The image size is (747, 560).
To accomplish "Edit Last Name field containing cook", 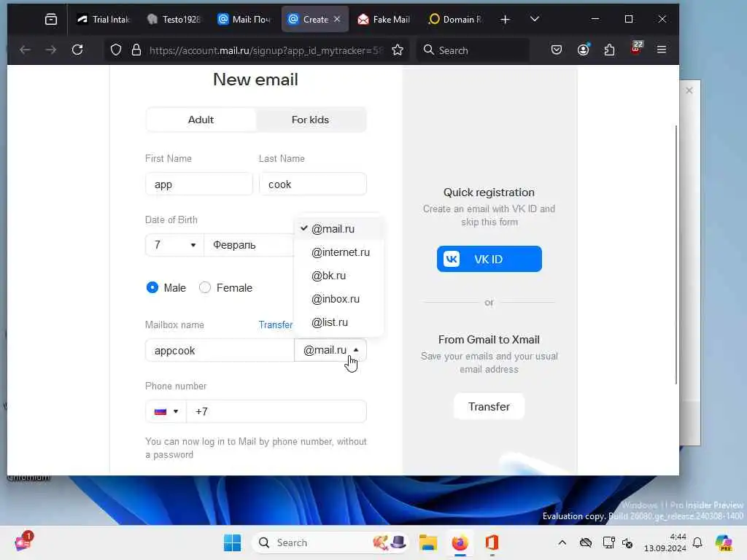I will tap(313, 184).
